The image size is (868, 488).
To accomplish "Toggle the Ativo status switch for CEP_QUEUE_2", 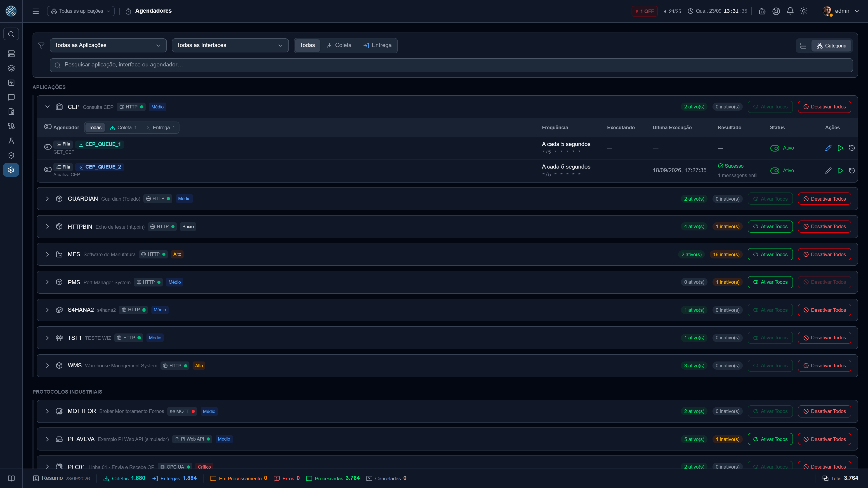I will pyautogui.click(x=775, y=171).
